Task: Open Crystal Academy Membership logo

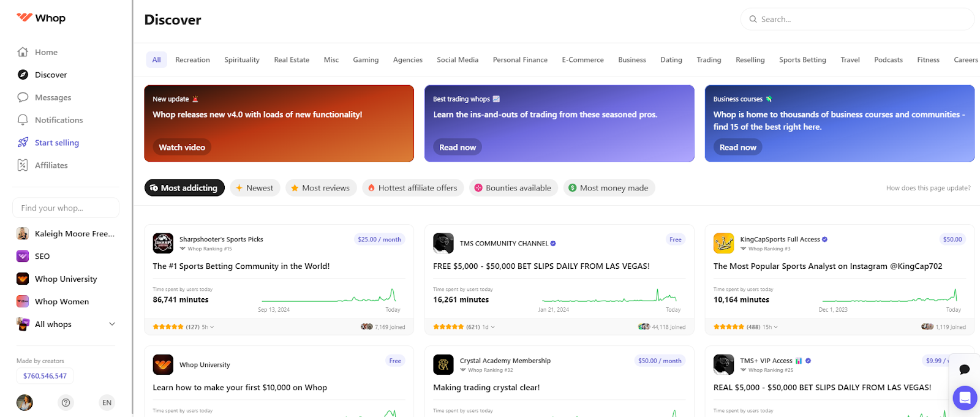Action: coord(443,364)
